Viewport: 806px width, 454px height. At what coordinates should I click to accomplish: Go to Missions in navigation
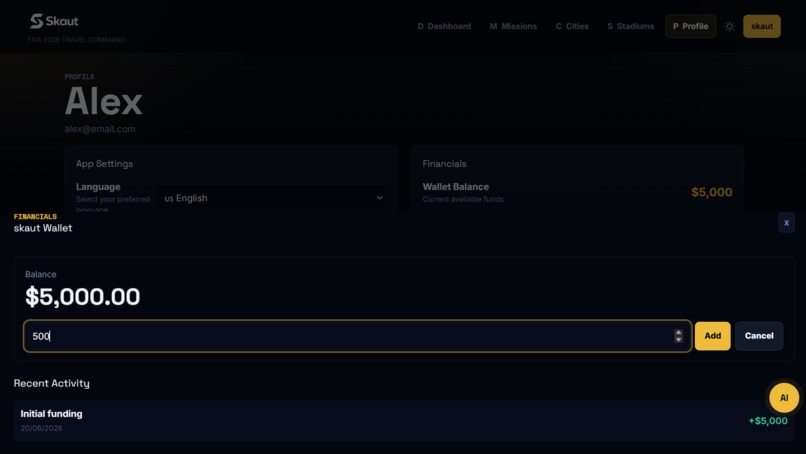513,26
